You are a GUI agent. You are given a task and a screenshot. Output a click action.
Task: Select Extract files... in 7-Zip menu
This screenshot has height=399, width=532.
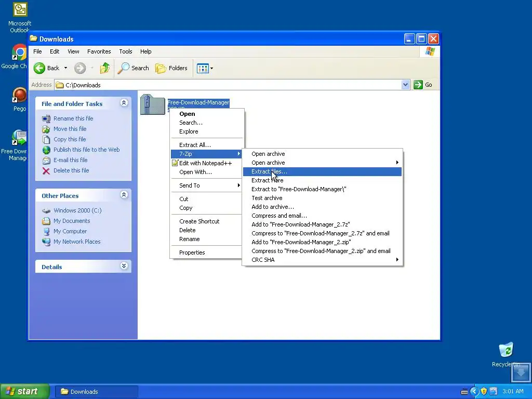click(322, 171)
